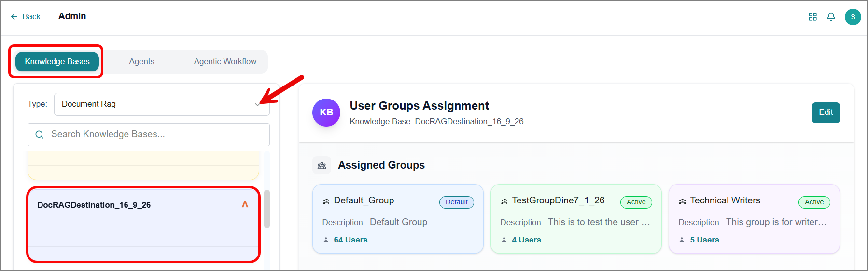The image size is (868, 271).
Task: Click the Default Group description text
Action: click(x=398, y=222)
